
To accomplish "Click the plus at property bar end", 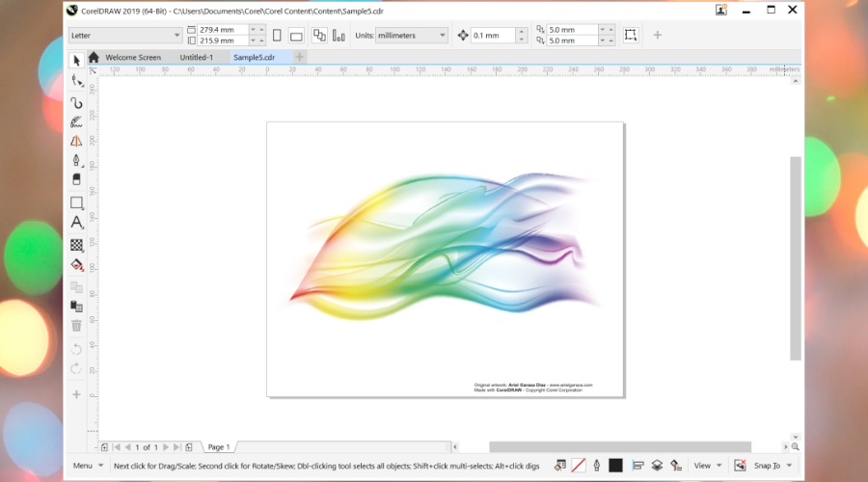I will point(658,35).
